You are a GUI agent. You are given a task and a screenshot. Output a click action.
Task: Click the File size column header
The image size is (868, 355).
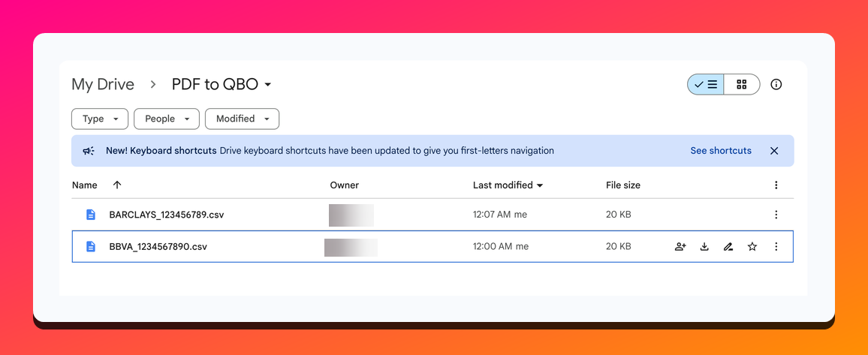click(623, 185)
